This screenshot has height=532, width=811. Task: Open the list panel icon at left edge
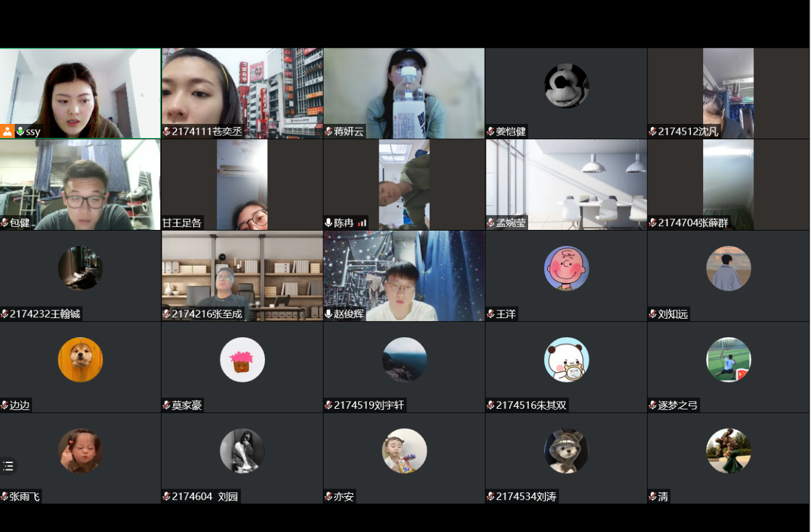[x=8, y=466]
